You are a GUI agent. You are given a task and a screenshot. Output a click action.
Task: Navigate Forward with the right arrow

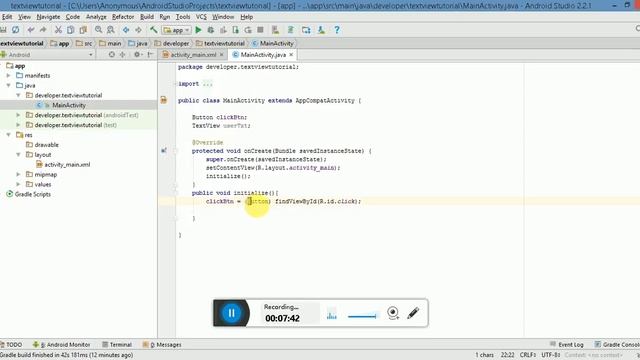[138, 30]
